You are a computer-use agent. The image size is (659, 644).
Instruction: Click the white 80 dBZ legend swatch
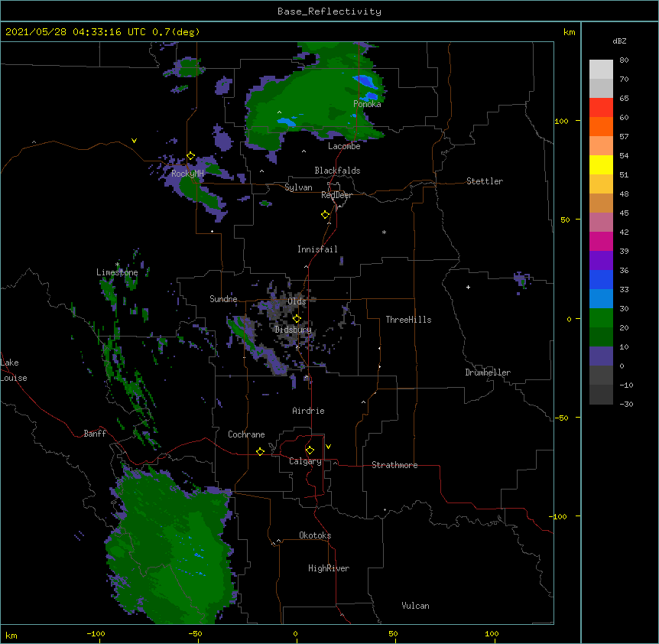point(601,69)
